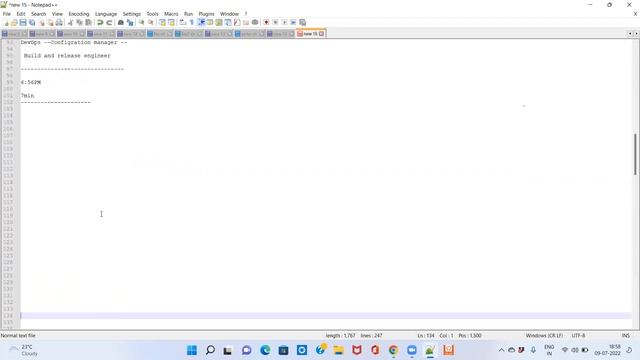Image resolution: width=640 pixels, height=360 pixels.
Task: Click the '7min' text line
Action: 27,96
